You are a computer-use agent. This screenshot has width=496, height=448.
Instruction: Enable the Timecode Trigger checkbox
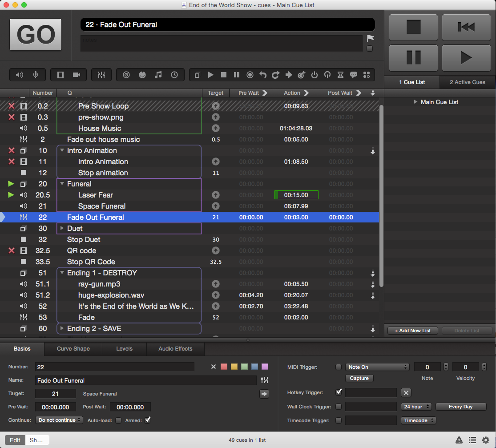pos(339,420)
